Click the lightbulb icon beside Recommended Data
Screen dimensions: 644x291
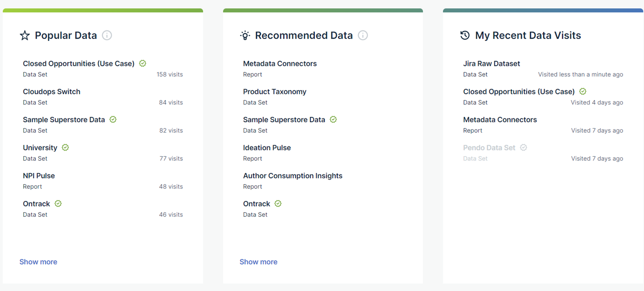pyautogui.click(x=245, y=36)
